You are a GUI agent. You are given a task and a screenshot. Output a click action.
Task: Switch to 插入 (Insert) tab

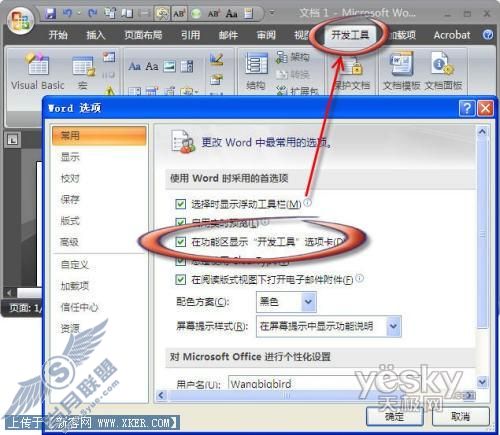[x=96, y=35]
